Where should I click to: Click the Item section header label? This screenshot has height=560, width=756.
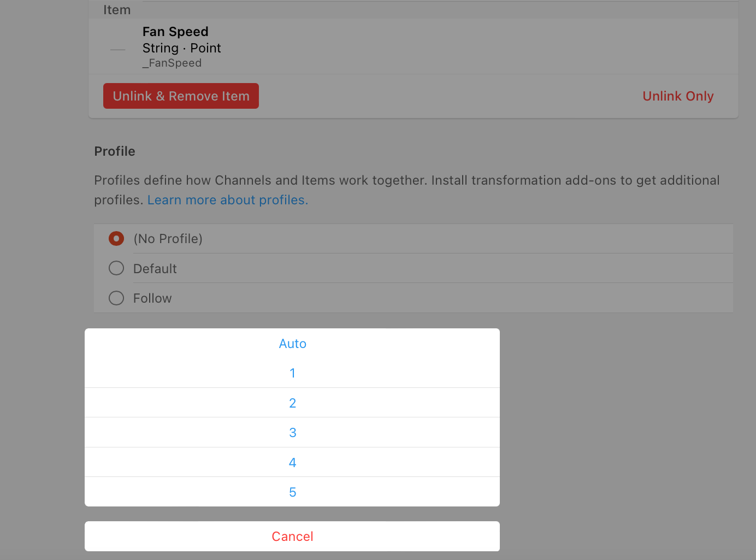117,10
